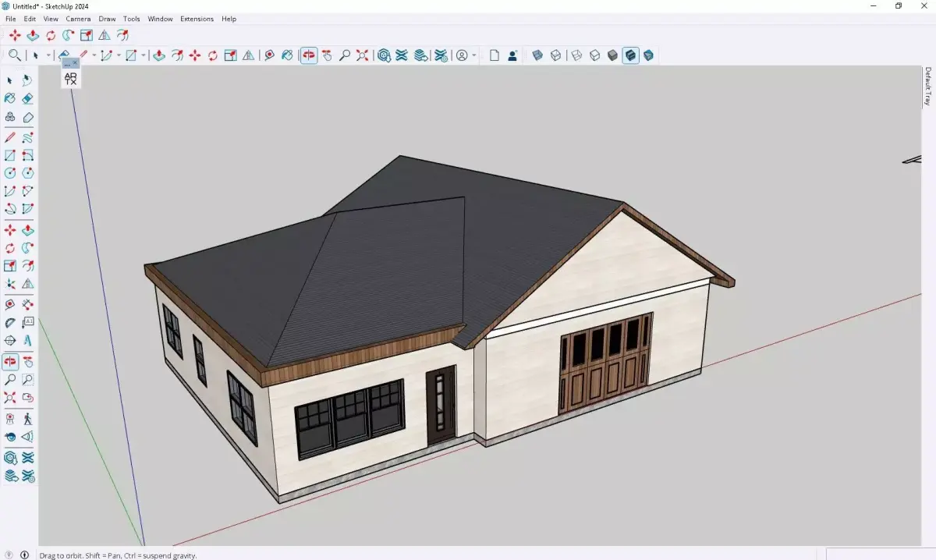
Task: Create a new file with blank page icon
Action: point(495,55)
